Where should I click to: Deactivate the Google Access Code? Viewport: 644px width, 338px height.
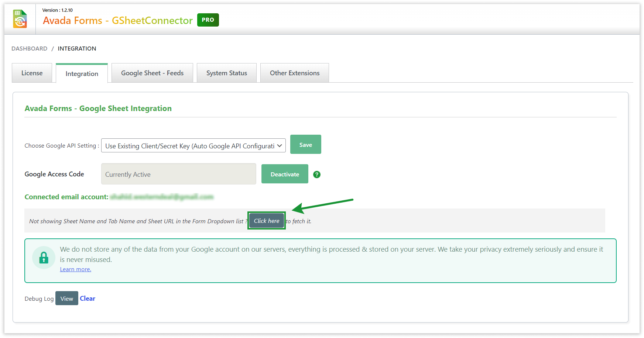tap(284, 174)
